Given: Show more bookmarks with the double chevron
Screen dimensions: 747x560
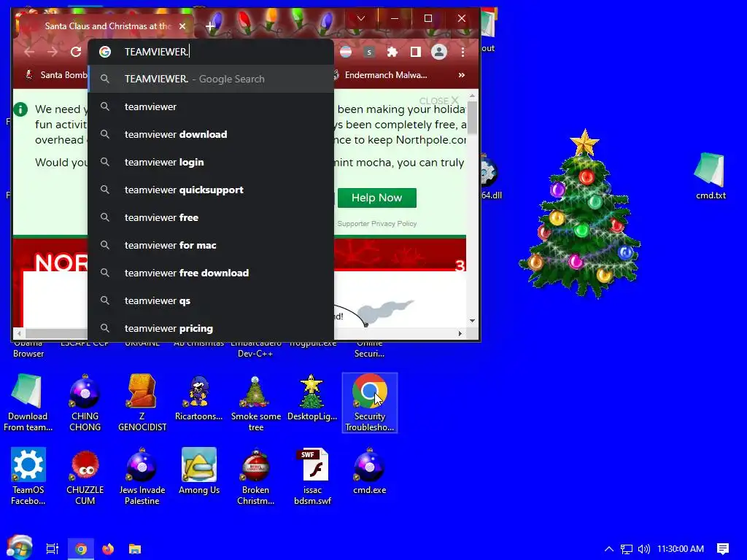Looking at the screenshot, I should (x=461, y=75).
